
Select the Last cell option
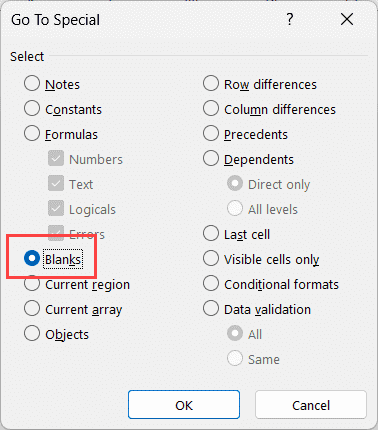[x=211, y=234]
